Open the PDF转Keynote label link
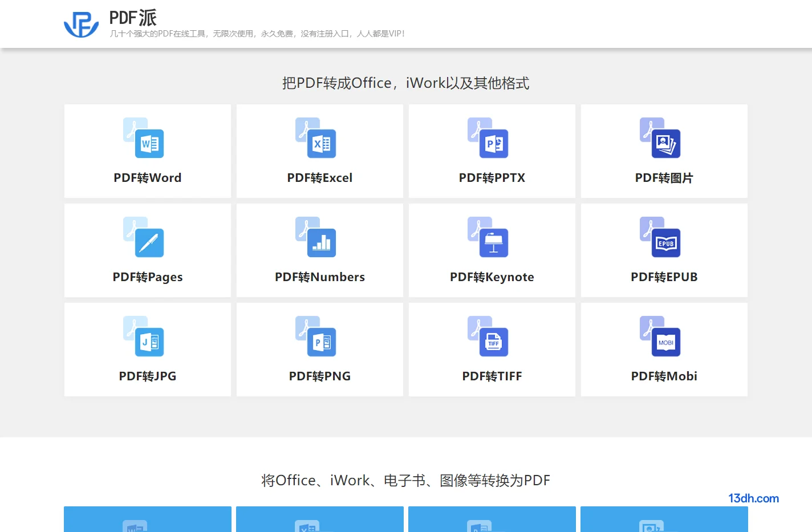This screenshot has width=812, height=532. 492,277
